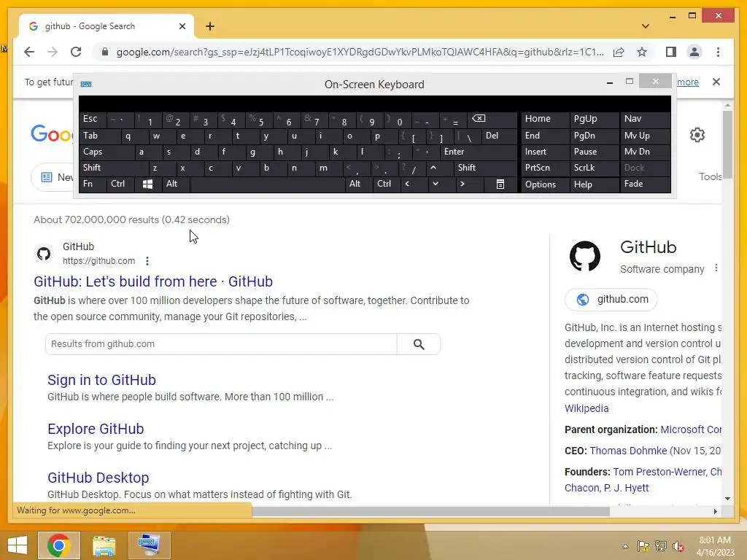The image size is (747, 560).
Task: Toggle the Nav key on keyboard
Action: pos(645,119)
